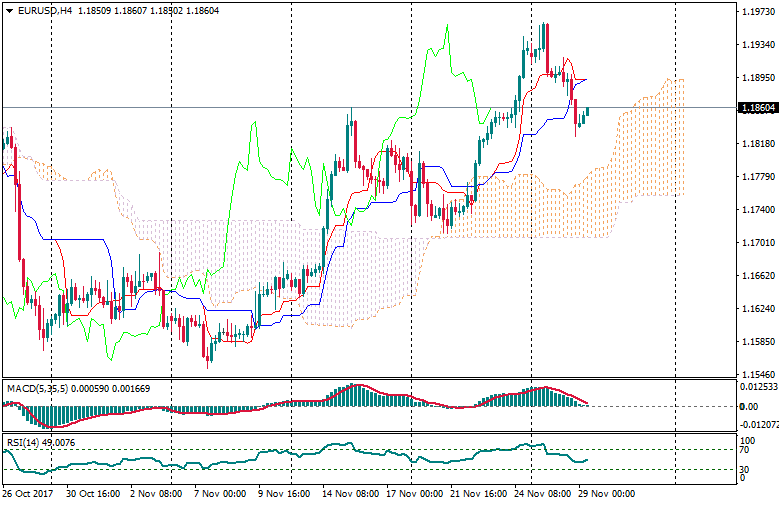The image size is (779, 505).
Task: Click the 1.19730 price axis label
Action: coord(757,12)
